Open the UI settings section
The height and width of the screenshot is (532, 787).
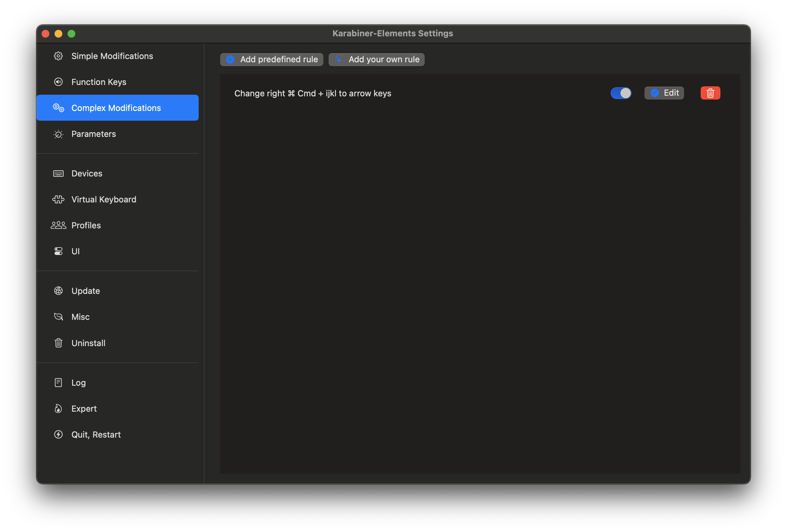[x=76, y=251]
